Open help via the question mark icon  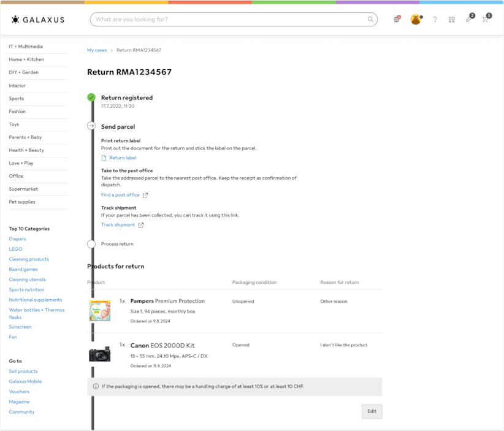[435, 20]
